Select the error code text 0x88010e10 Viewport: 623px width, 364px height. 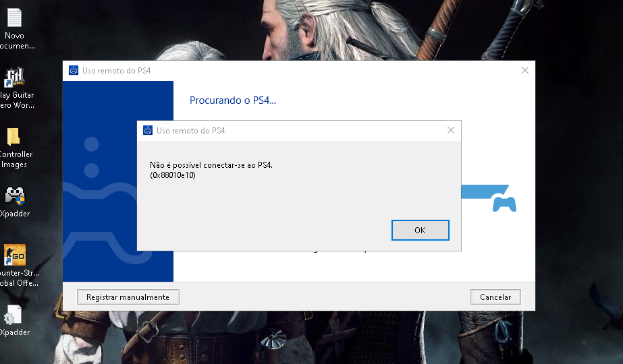tap(173, 175)
